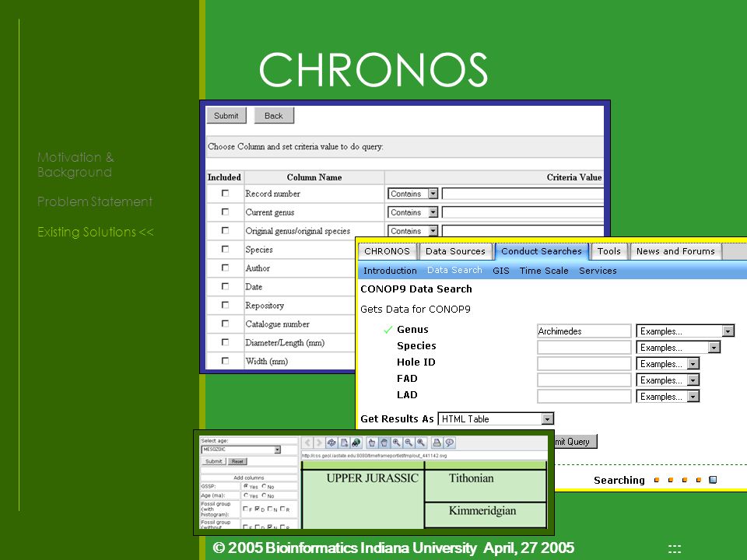
Task: Enable the Catalogue number checkbox
Action: tap(226, 324)
